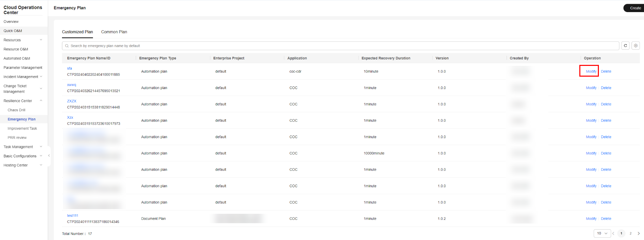The height and width of the screenshot is (240, 644).
Task: Click the refresh icon beside the search bar
Action: (625, 46)
